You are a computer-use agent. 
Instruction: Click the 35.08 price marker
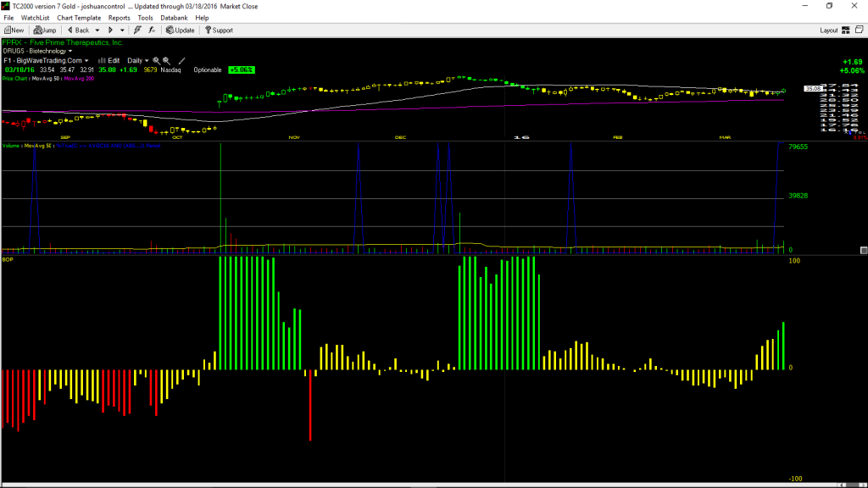[813, 88]
